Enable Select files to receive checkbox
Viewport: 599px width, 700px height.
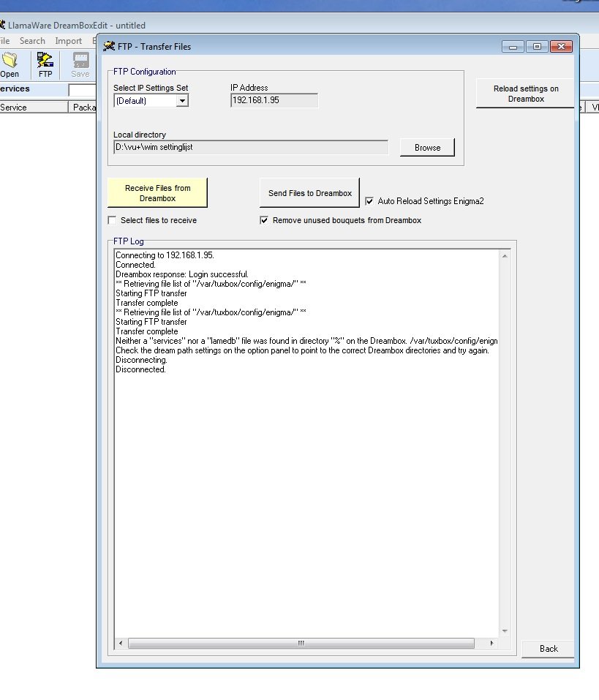[x=112, y=220]
